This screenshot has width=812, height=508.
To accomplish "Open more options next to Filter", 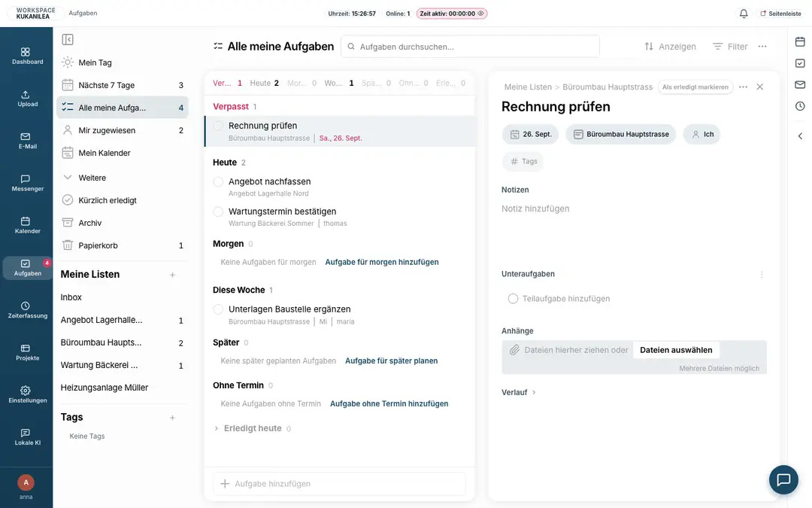I will pyautogui.click(x=762, y=46).
